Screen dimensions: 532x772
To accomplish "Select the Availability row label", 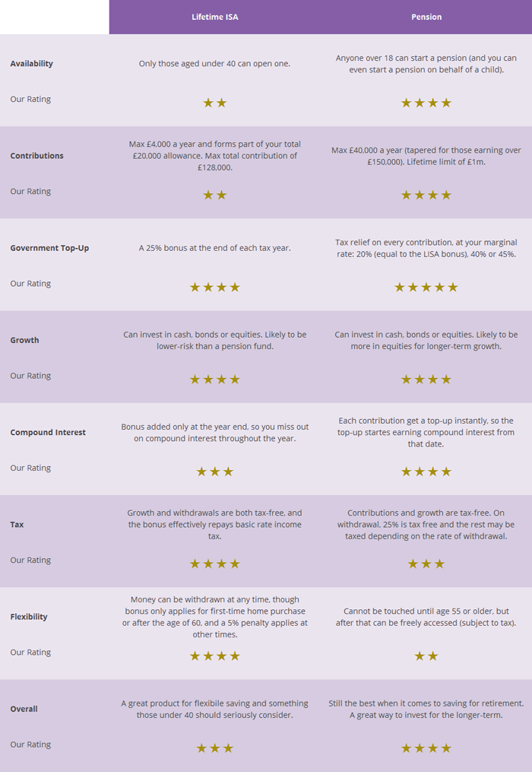I will point(31,64).
